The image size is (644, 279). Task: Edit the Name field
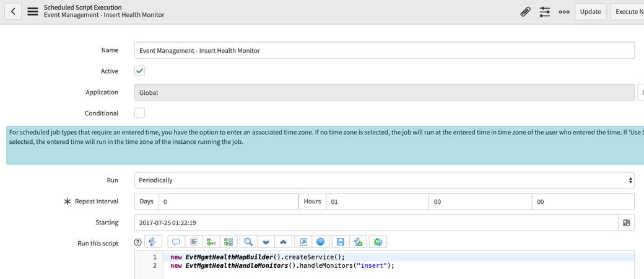[x=385, y=51]
